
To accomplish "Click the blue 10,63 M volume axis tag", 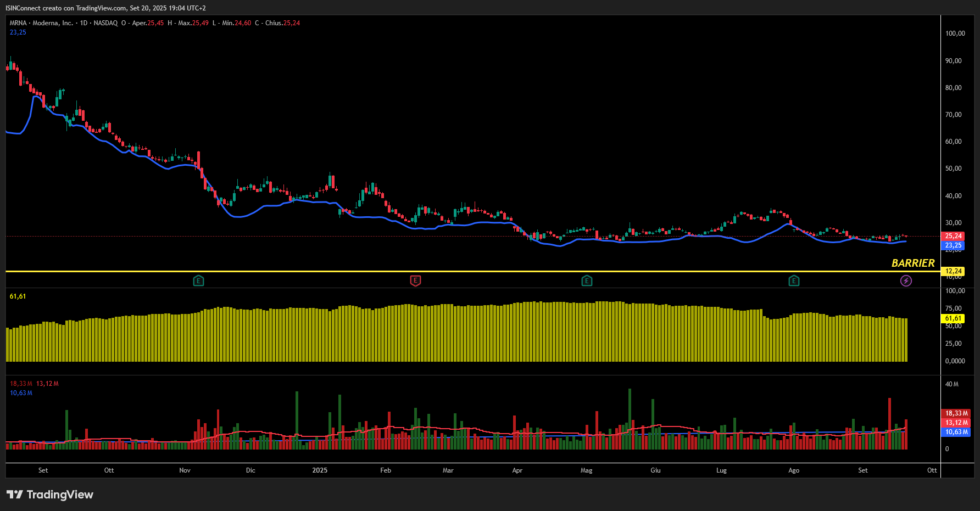I will click(956, 432).
